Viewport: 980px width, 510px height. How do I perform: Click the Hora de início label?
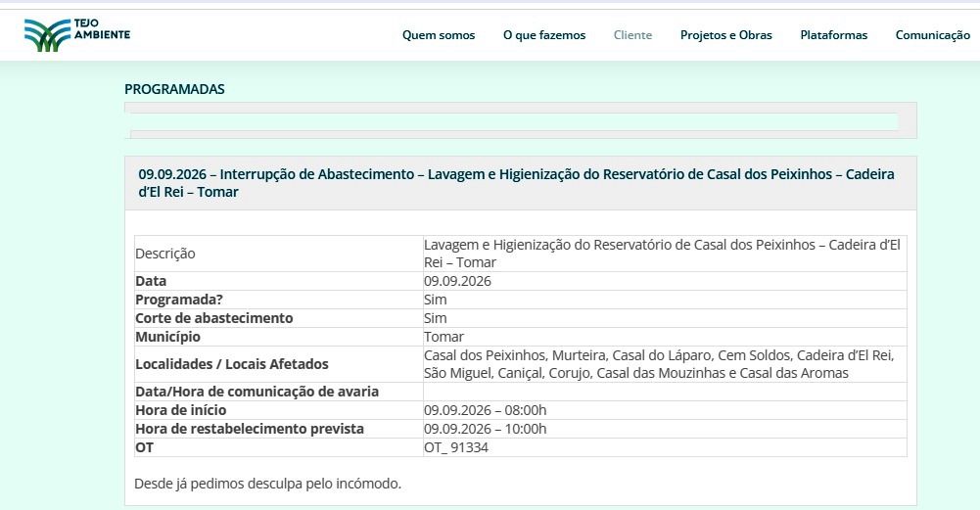pyautogui.click(x=180, y=410)
